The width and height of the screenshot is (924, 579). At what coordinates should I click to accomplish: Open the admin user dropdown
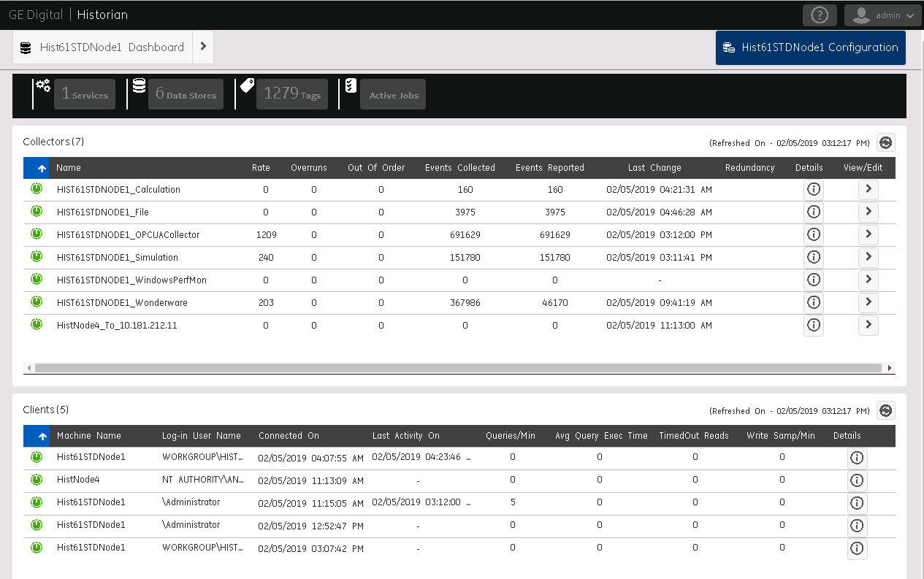pyautogui.click(x=882, y=15)
